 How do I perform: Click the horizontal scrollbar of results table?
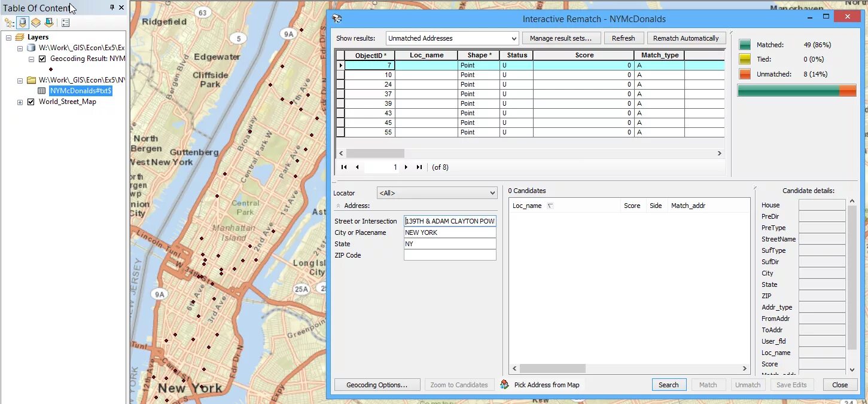coord(530,154)
